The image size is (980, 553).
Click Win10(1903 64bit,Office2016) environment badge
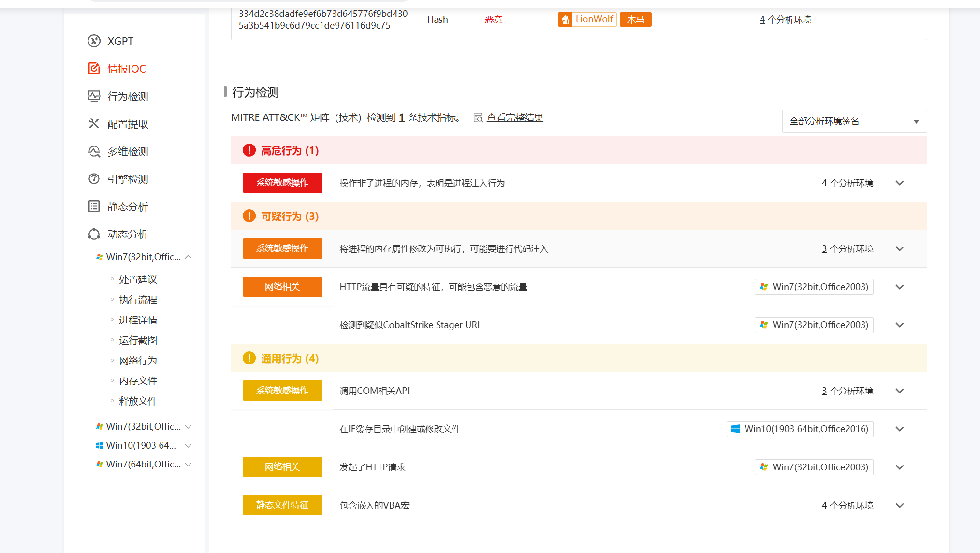point(800,429)
